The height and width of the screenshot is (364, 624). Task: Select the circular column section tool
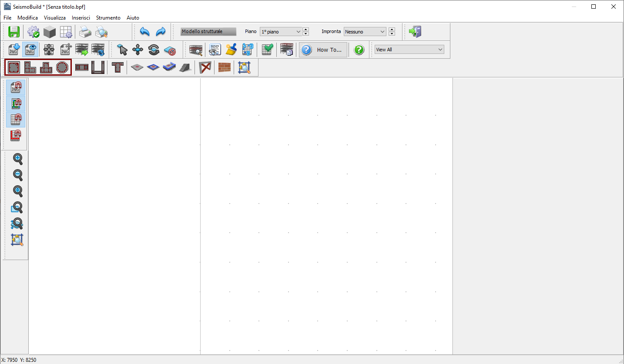coord(62,67)
